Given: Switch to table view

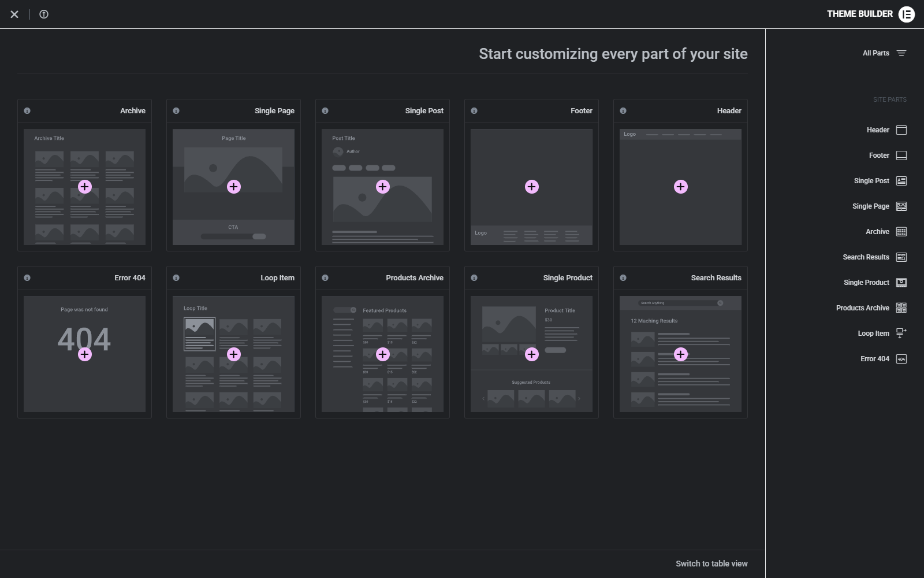Looking at the screenshot, I should [711, 564].
